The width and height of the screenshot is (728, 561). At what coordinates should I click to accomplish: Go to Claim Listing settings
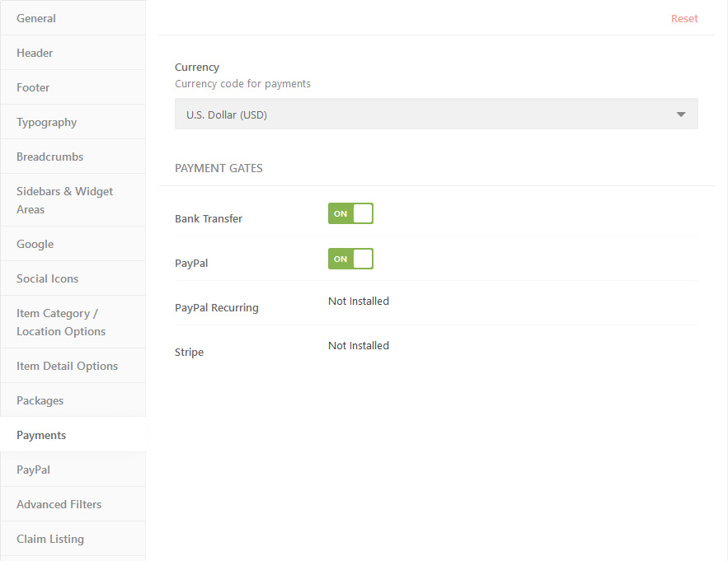73,539
